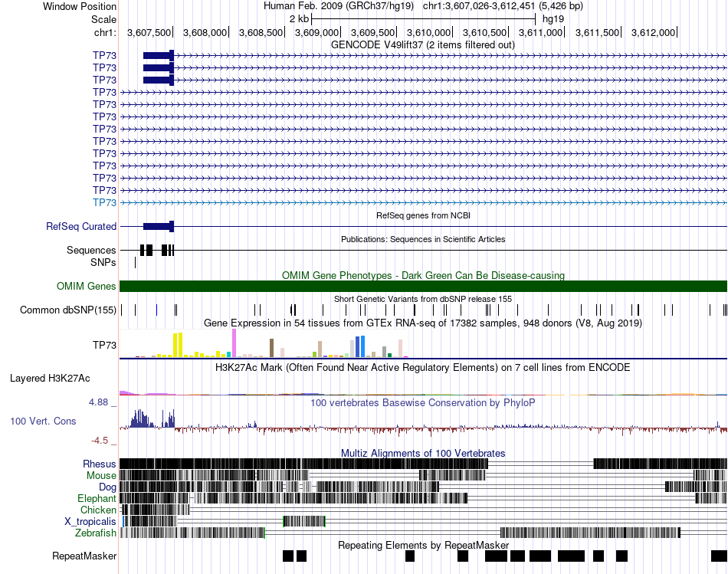
Task: Select the Chicken alignment row label
Action: tap(98, 510)
